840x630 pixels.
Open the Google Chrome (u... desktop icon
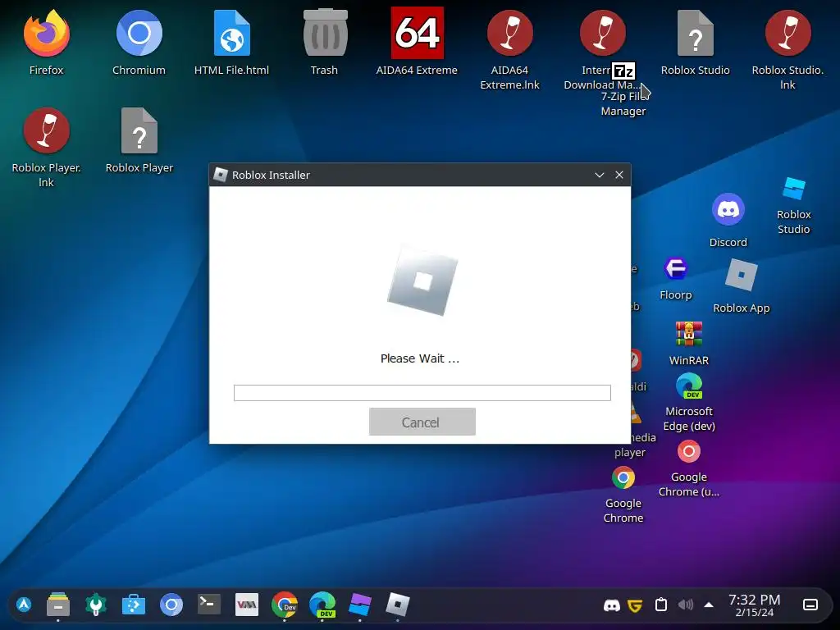click(x=689, y=451)
